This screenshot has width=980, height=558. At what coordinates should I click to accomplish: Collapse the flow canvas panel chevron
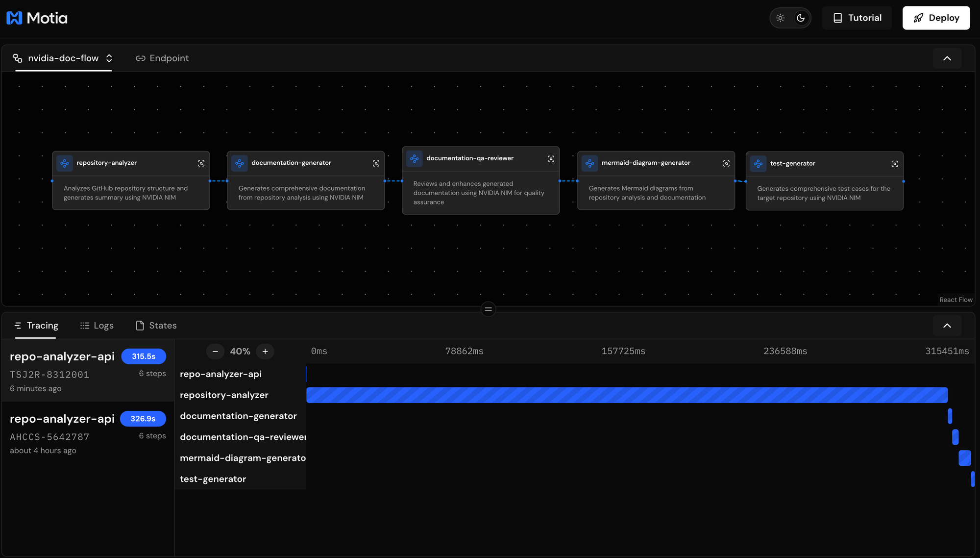click(947, 58)
